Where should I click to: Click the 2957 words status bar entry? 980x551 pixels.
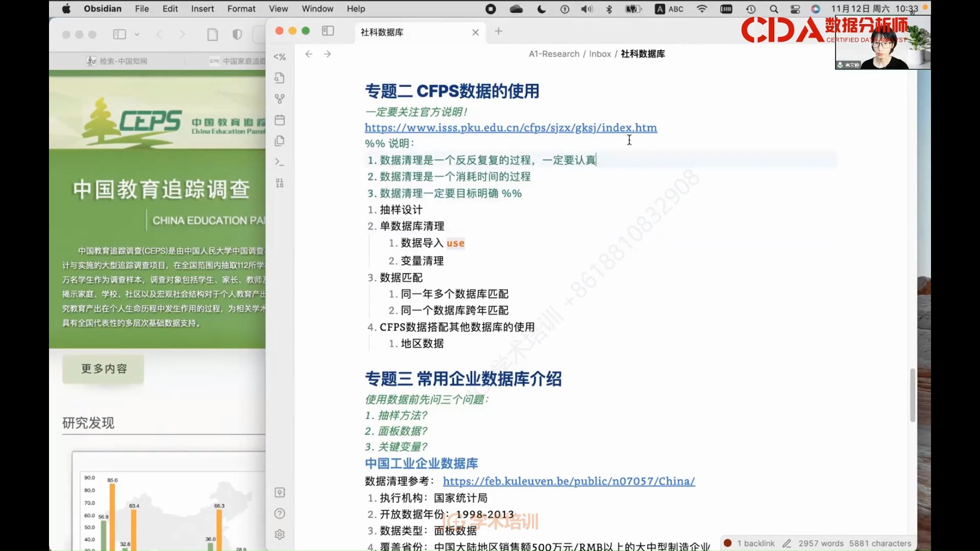[x=821, y=543]
